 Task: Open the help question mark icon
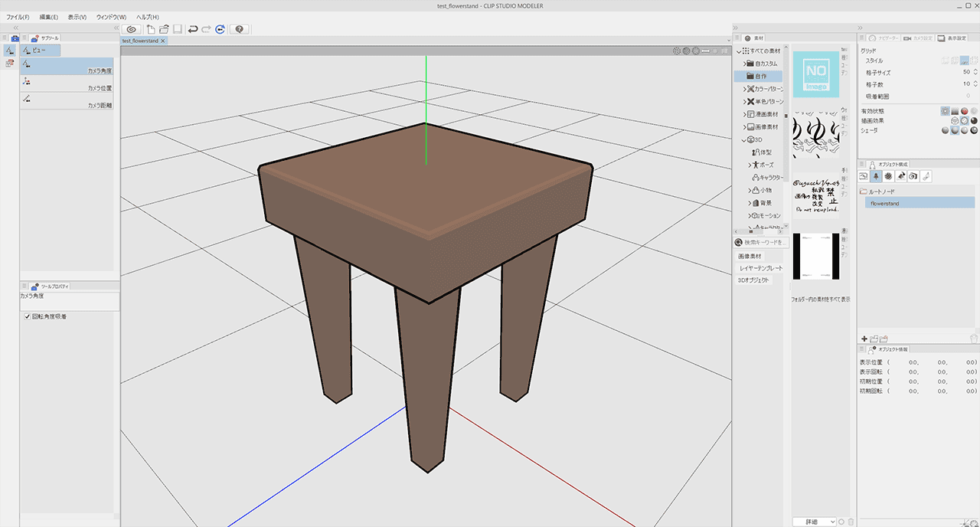[240, 29]
